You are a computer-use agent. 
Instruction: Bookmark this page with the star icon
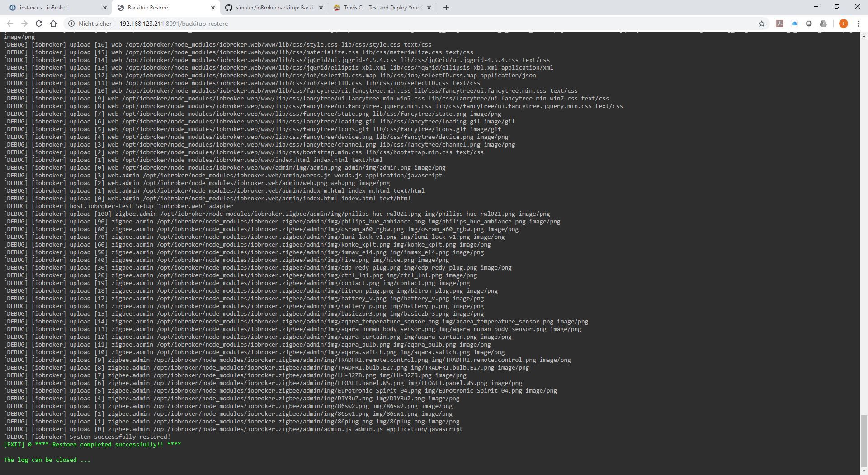(762, 24)
